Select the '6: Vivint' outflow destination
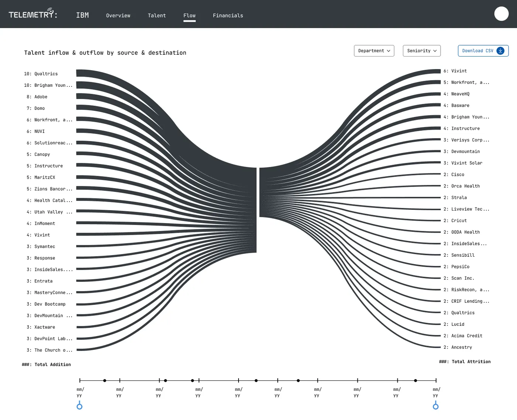 point(455,71)
